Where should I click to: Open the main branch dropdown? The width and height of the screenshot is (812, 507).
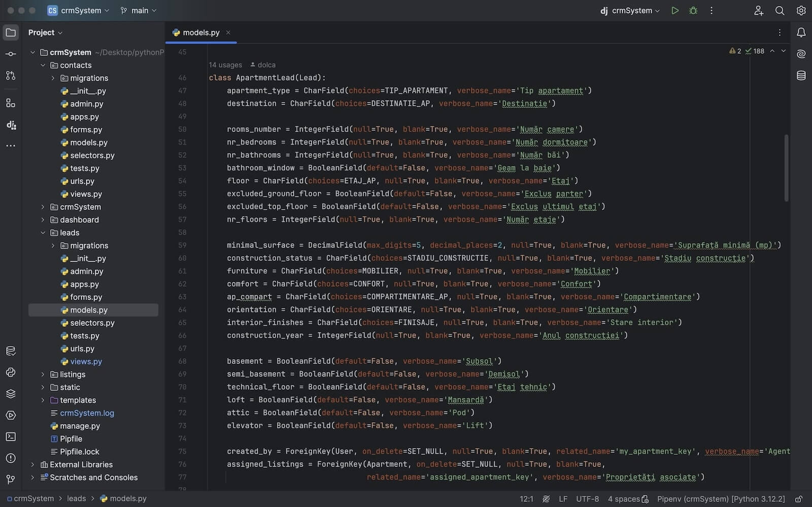[x=139, y=11]
